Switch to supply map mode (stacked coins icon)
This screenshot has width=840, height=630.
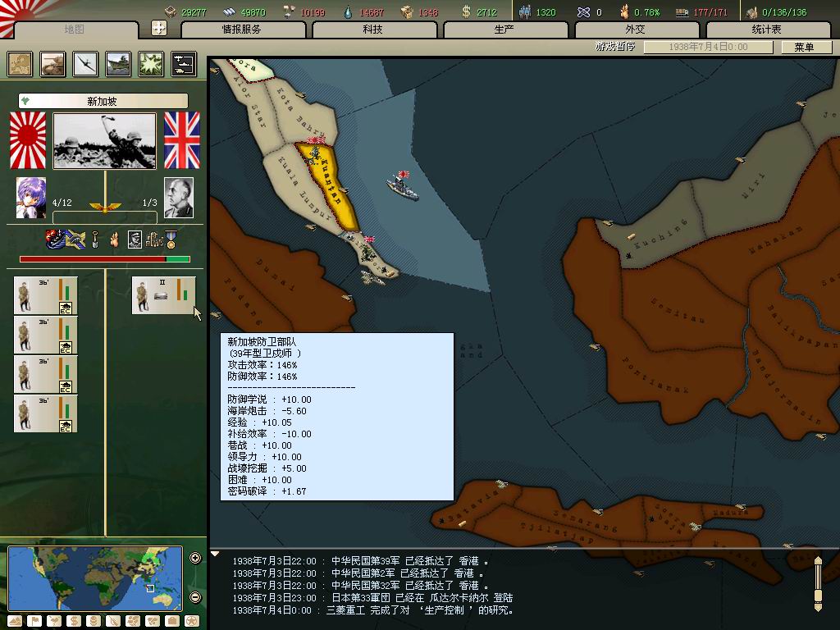(94, 621)
